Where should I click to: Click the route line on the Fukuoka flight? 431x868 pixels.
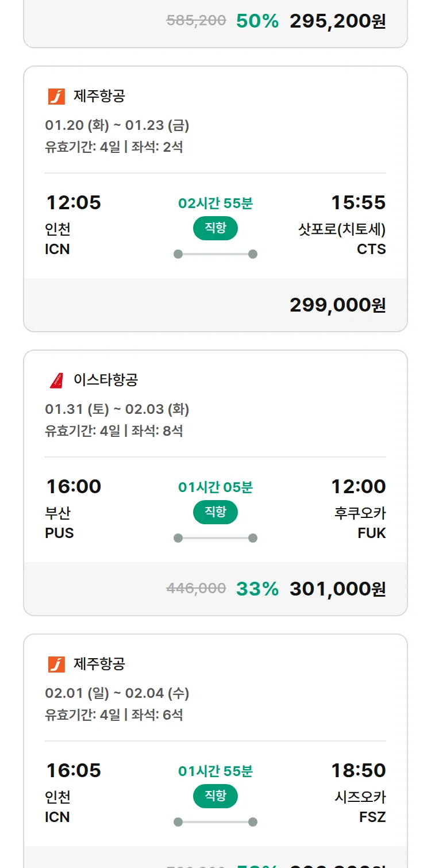(x=215, y=538)
